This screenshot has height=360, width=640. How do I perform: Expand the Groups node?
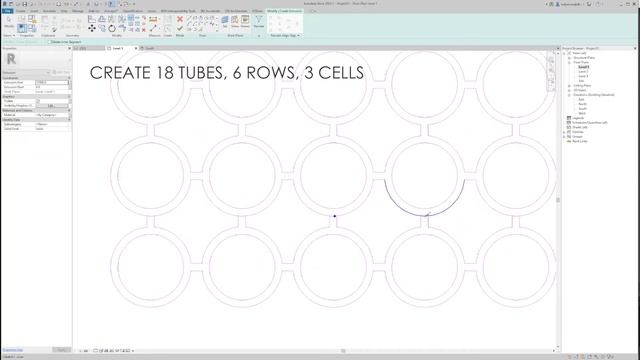tap(564, 136)
